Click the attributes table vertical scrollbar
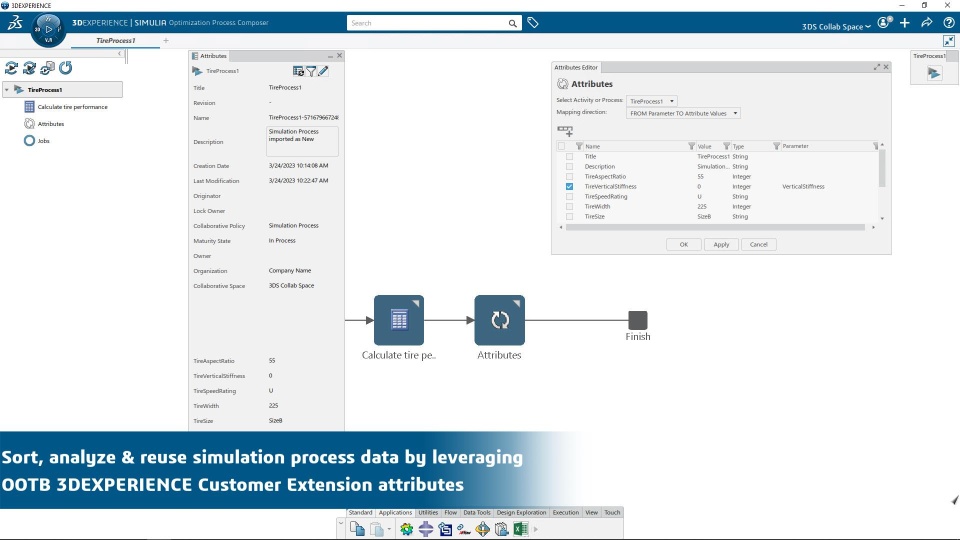This screenshot has height=540, width=960. coord(882,168)
